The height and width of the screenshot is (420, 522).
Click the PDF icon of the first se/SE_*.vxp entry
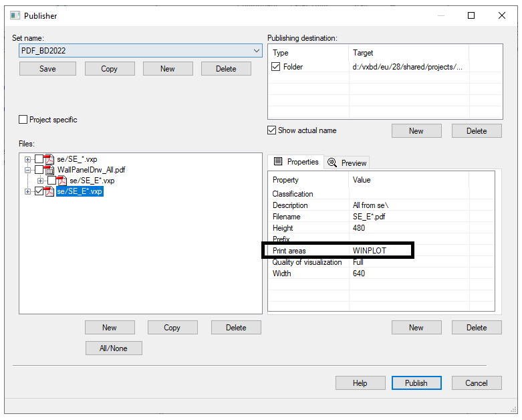tap(49, 159)
